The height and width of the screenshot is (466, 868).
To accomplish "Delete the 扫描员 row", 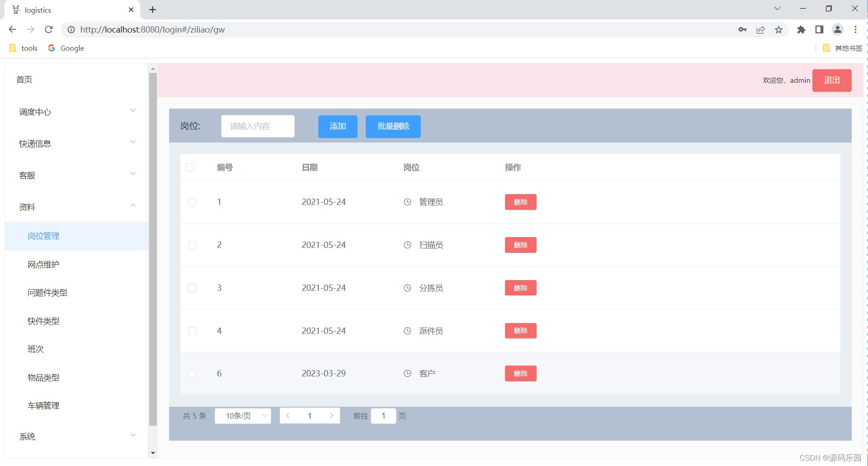I will [521, 245].
